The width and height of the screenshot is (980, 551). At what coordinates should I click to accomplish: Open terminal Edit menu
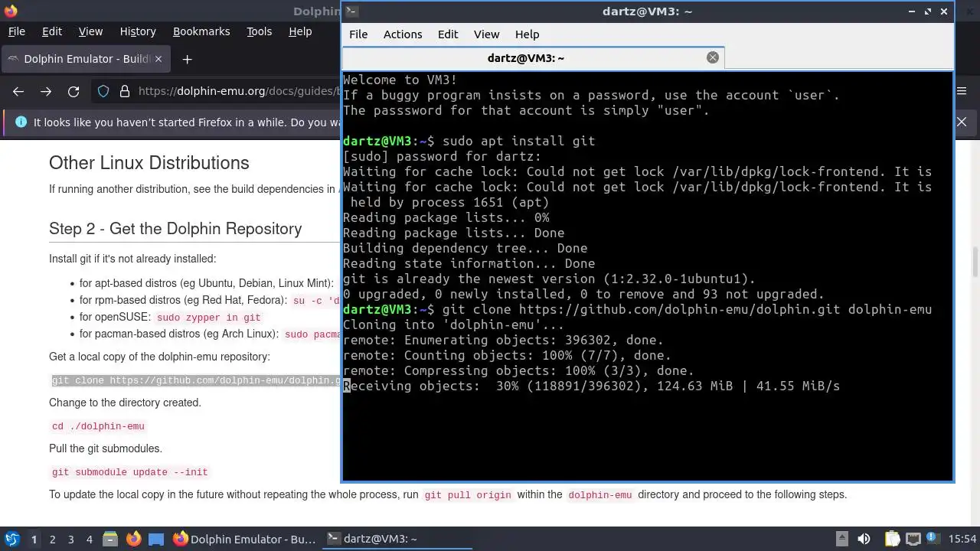448,34
